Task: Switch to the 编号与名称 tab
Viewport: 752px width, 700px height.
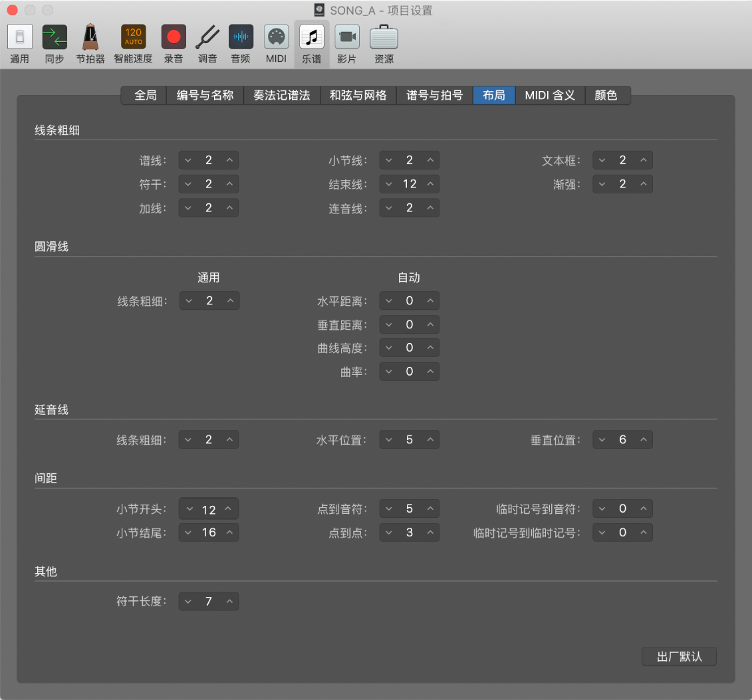Action: click(205, 95)
